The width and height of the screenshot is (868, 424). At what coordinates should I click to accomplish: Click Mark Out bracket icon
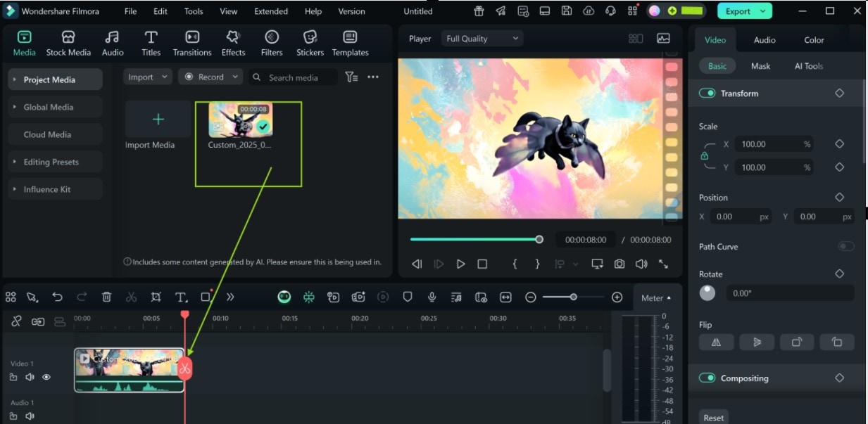(x=538, y=264)
